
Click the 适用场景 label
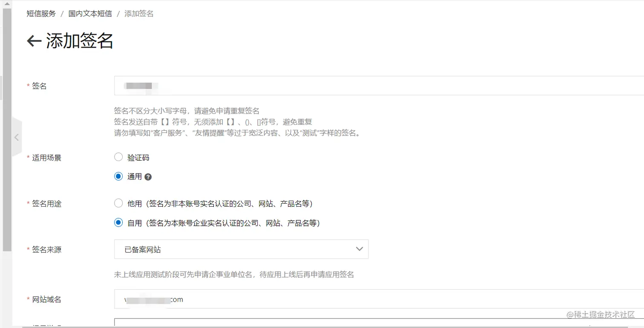[47, 158]
